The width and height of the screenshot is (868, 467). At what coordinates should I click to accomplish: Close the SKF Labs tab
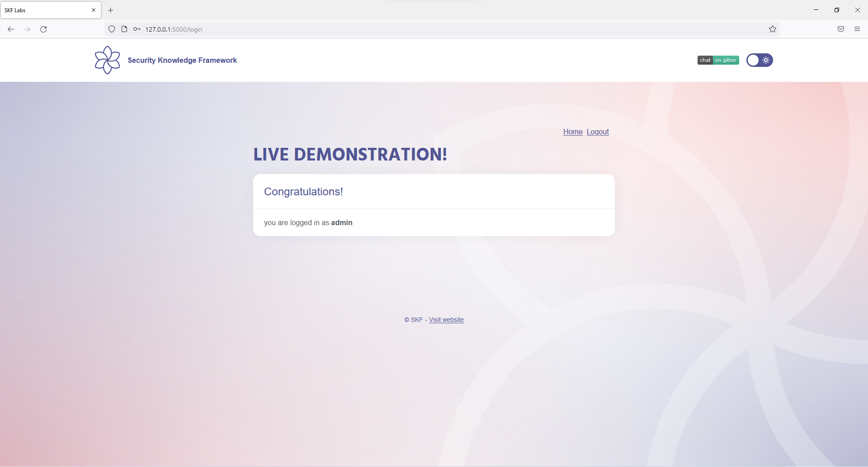click(94, 10)
